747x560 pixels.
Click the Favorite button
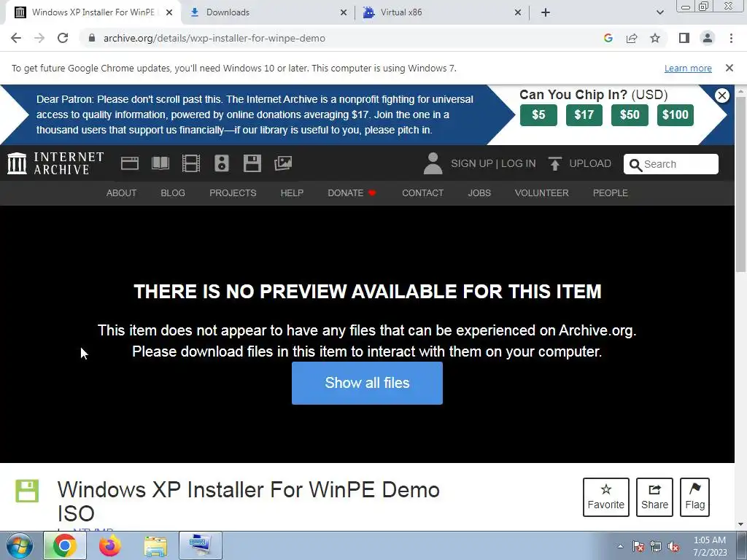click(x=606, y=497)
